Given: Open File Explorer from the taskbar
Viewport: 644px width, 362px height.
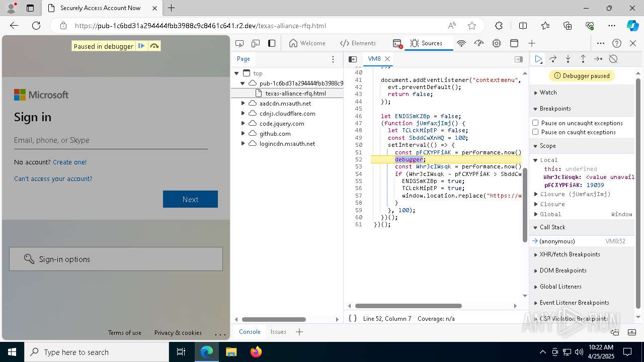Looking at the screenshot, I should tap(231, 352).
